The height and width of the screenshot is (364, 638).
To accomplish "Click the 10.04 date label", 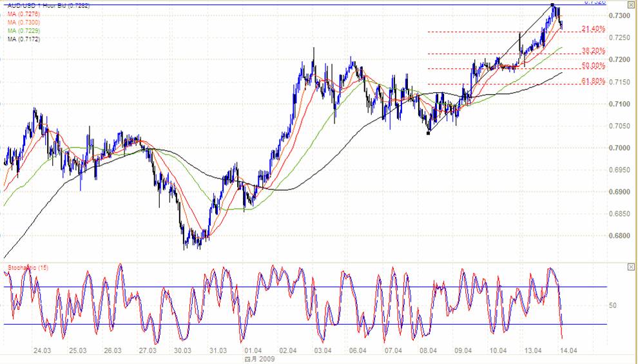I will point(498,350).
